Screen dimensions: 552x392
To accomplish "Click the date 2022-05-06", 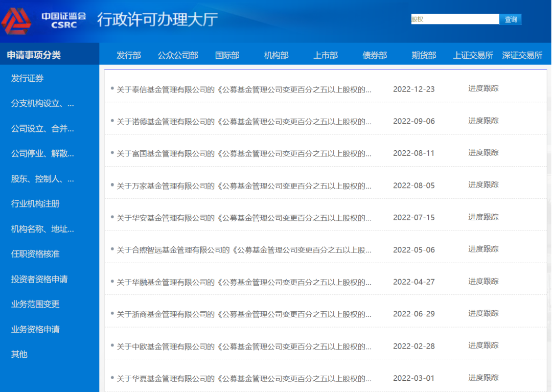I will click(x=414, y=250).
